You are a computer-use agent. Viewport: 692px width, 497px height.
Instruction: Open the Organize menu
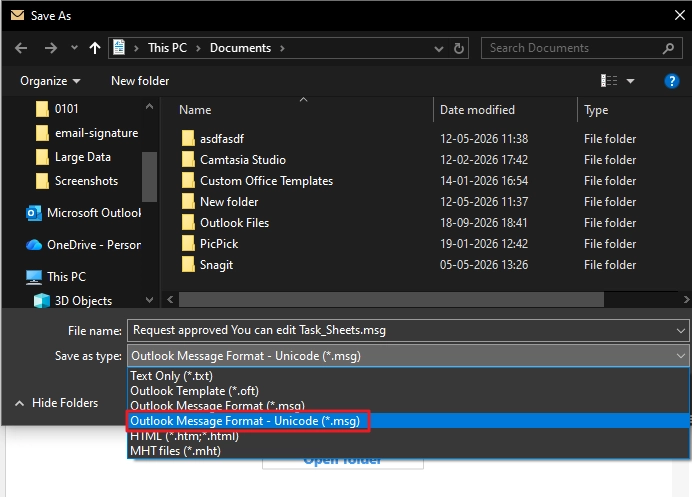tap(50, 81)
